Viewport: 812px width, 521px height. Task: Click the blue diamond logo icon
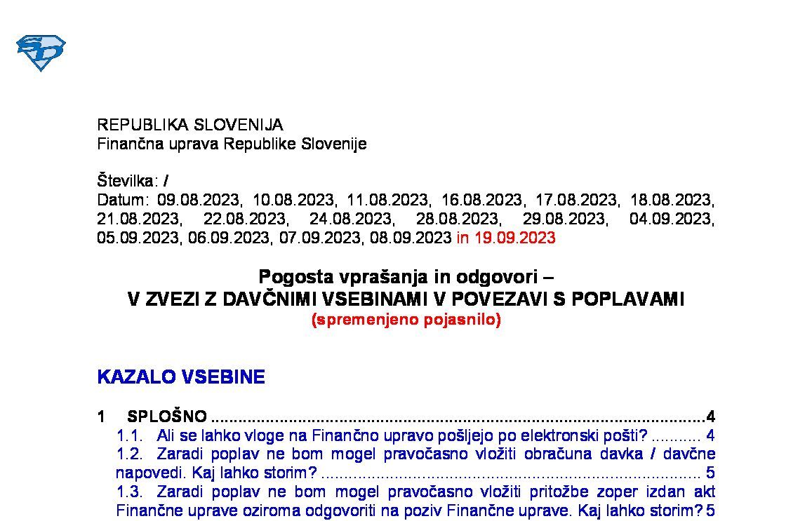(41, 53)
